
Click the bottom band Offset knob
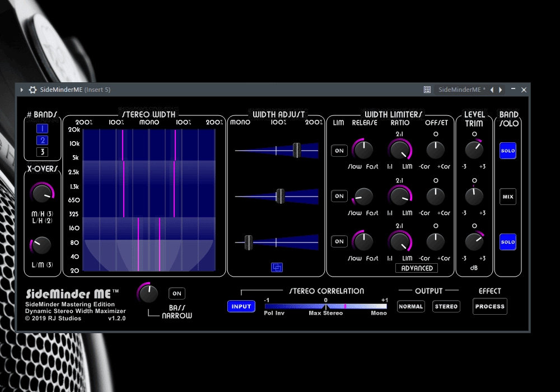tap(436, 242)
